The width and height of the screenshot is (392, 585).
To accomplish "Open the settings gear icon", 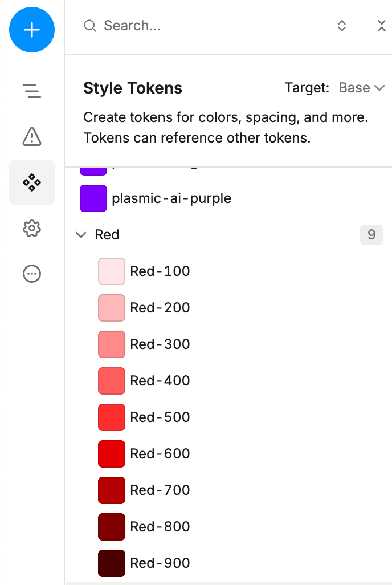I will click(32, 229).
